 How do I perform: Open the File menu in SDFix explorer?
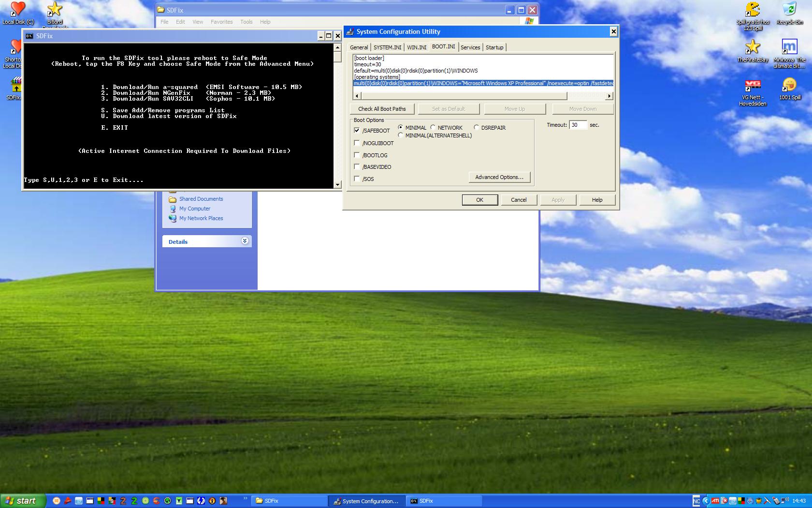point(164,22)
